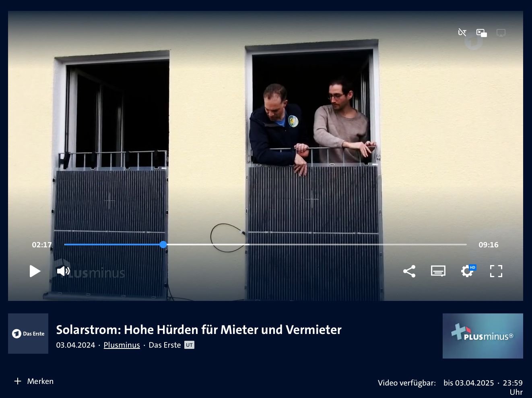The image size is (532, 398).
Task: Click the two men in the video frame
Action: click(310, 125)
